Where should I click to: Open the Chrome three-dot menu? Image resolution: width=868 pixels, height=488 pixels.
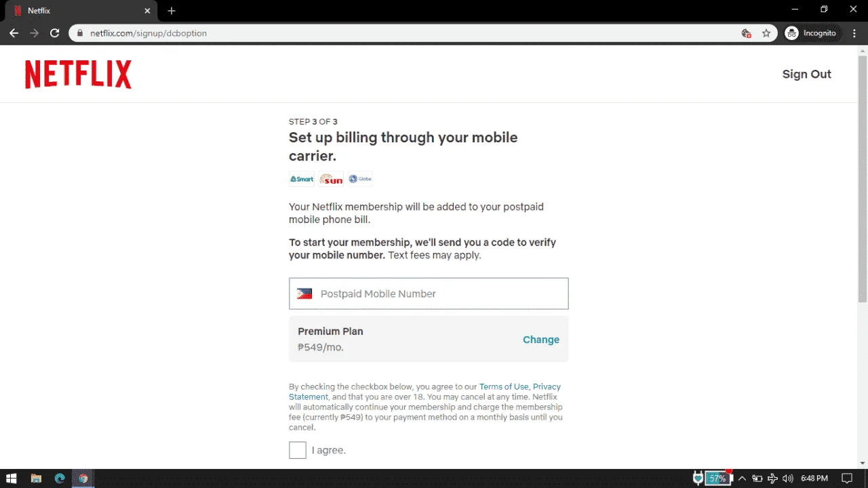click(x=854, y=33)
